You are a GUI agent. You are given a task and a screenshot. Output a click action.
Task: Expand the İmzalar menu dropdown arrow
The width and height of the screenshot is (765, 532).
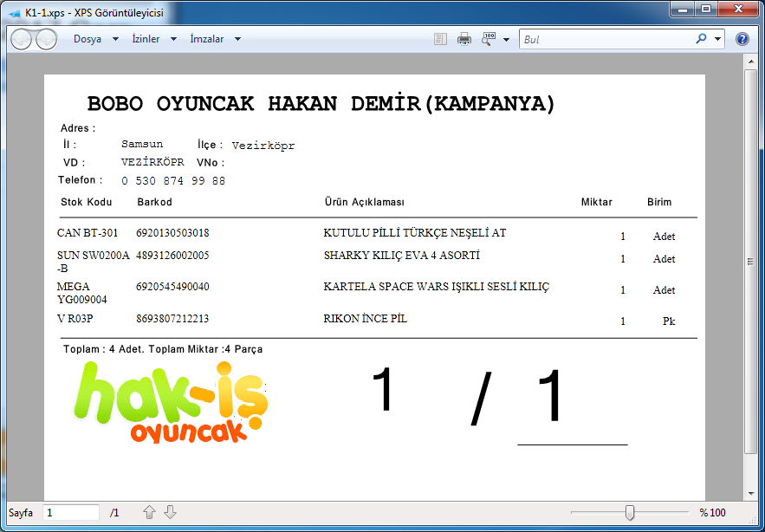point(237,39)
